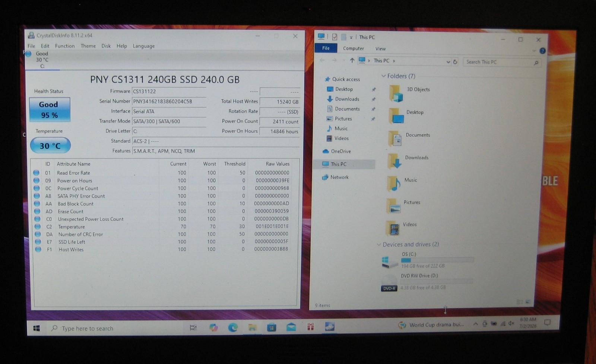Click the Total Host Writes value 15240 GB
The height and width of the screenshot is (364, 596).
(x=280, y=102)
